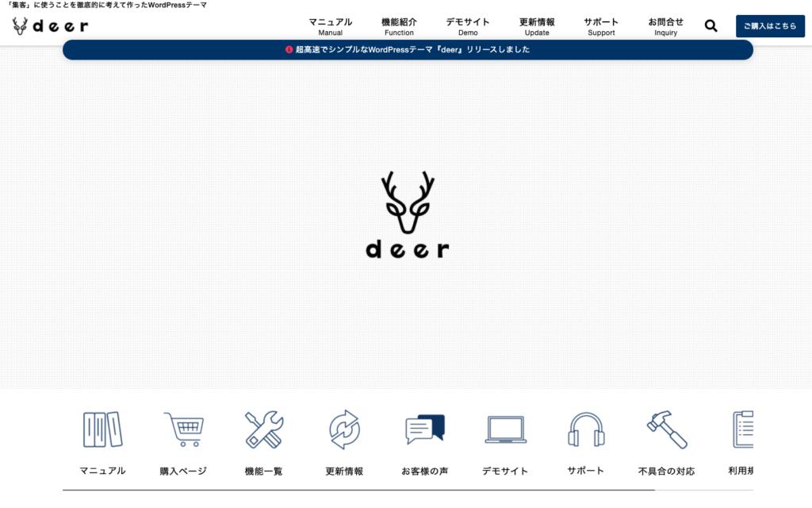Open the 不具合の対応 hammer icon
812x508 pixels.
[666, 429]
